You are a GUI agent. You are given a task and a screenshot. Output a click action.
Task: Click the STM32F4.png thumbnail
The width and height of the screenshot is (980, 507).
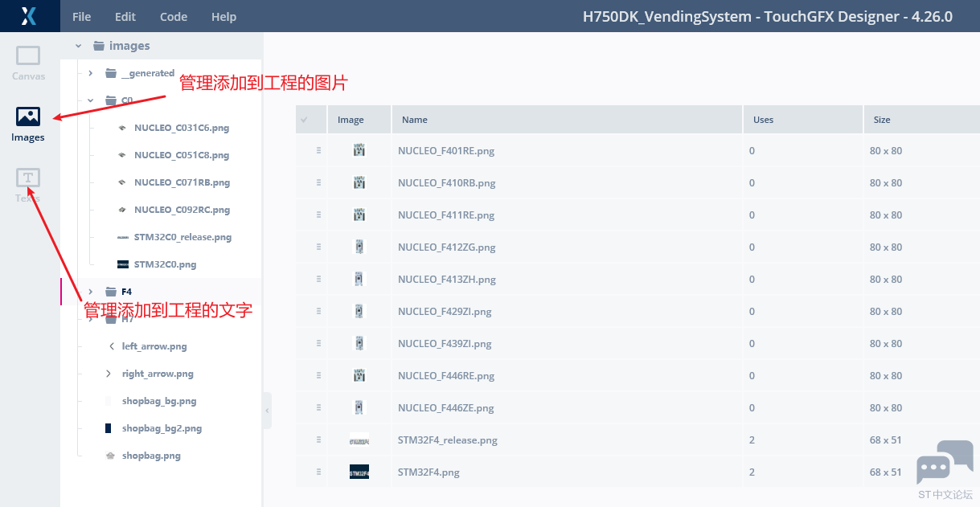[x=359, y=472]
